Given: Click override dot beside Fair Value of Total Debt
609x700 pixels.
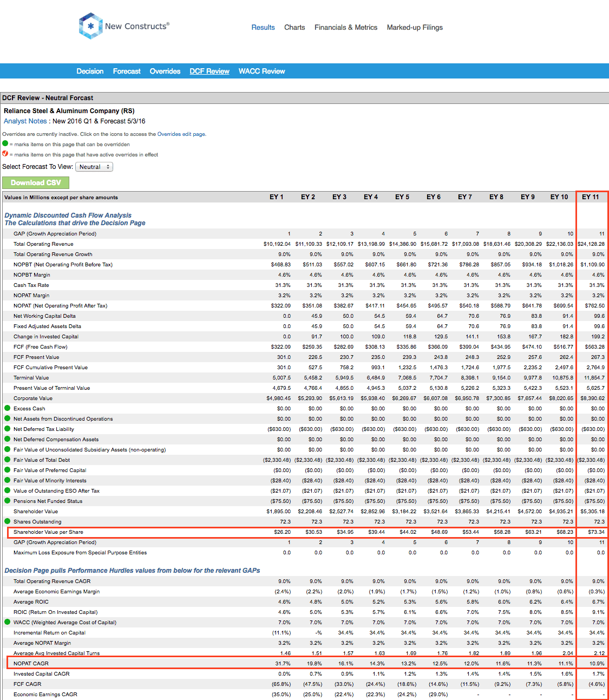Looking at the screenshot, I should [x=7, y=460].
